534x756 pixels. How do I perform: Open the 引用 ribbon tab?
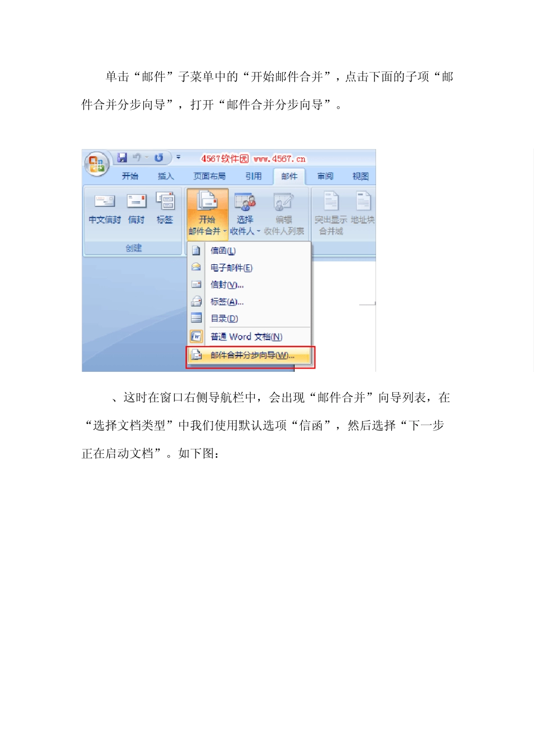click(254, 176)
